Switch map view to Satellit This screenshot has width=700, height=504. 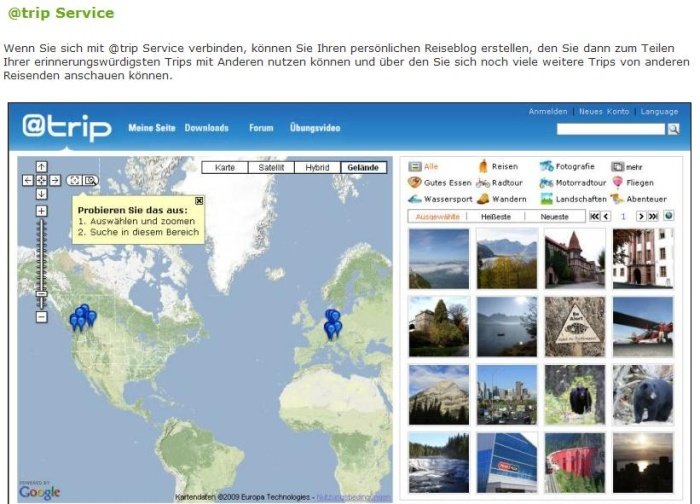point(271,167)
